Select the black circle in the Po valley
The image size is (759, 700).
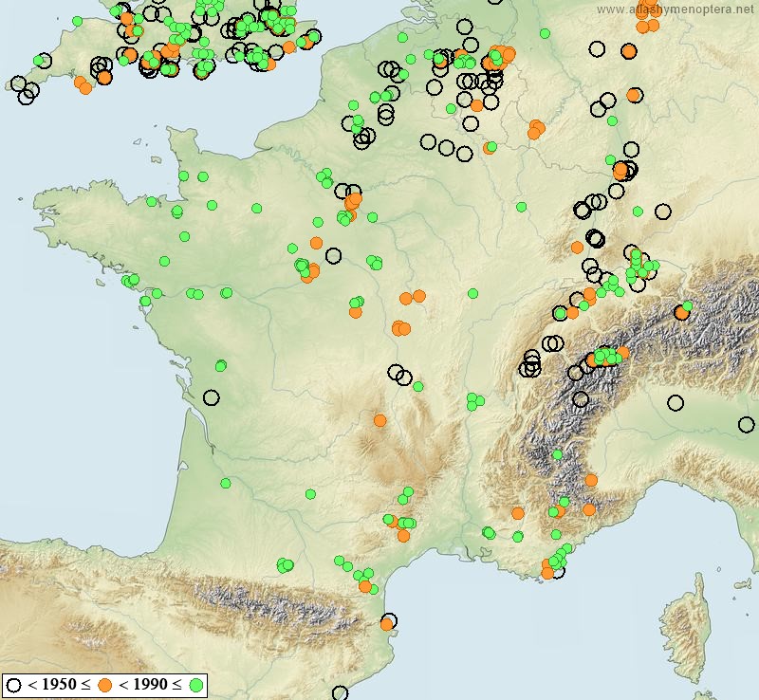pos(676,402)
